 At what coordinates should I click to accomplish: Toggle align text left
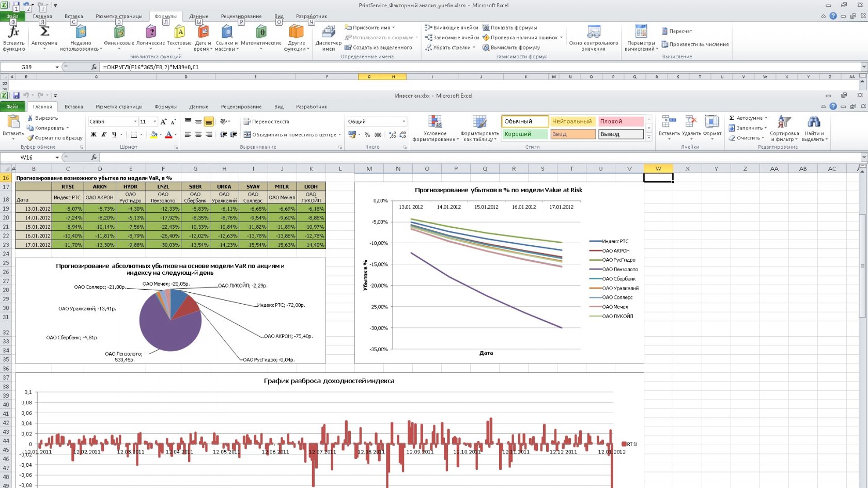[188, 135]
